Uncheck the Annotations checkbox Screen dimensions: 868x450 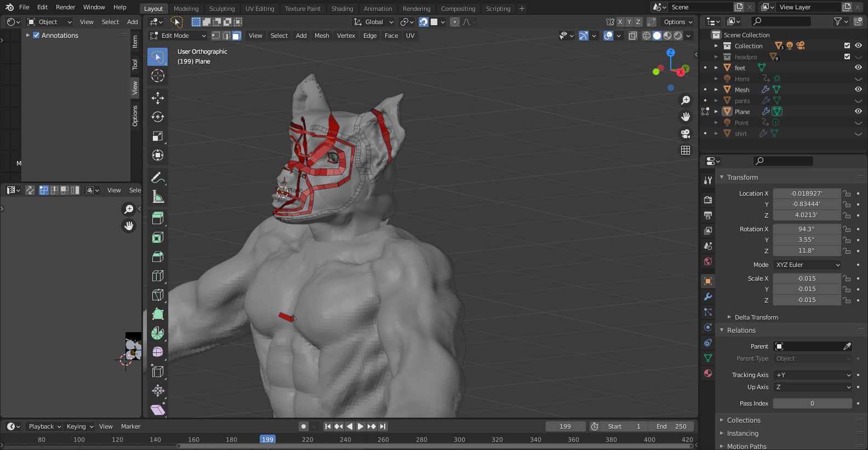coord(36,35)
